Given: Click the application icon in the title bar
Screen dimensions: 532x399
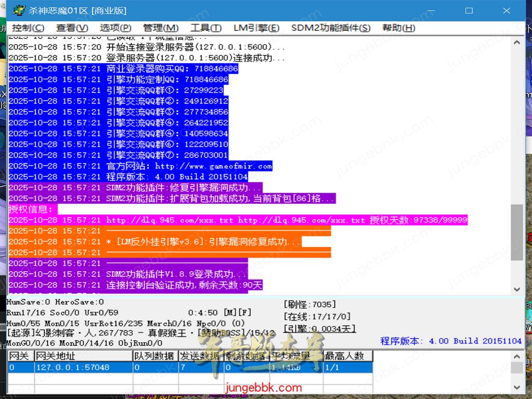Looking at the screenshot, I should coord(19,10).
